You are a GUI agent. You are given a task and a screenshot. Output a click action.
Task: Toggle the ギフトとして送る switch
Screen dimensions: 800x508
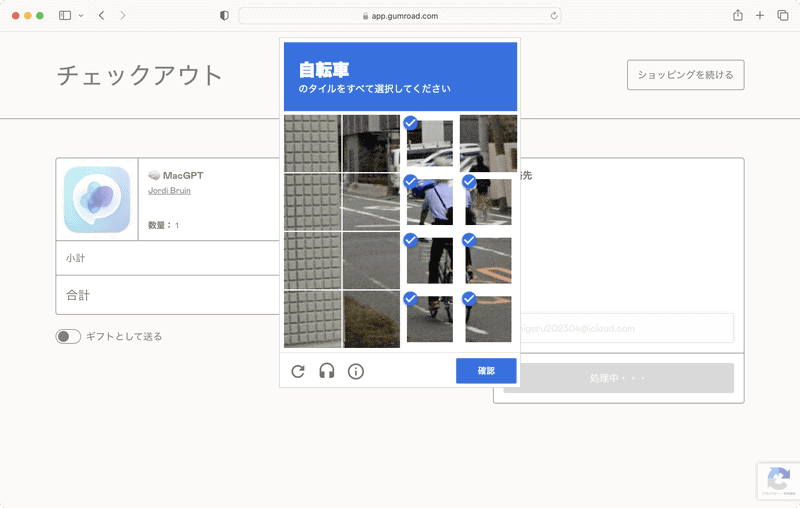68,337
